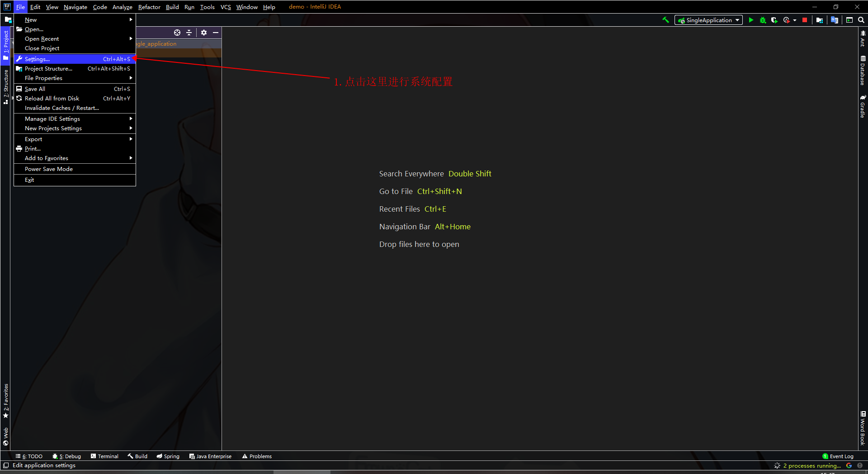
Task: Expand the profiler dropdown arrow
Action: (x=795, y=20)
